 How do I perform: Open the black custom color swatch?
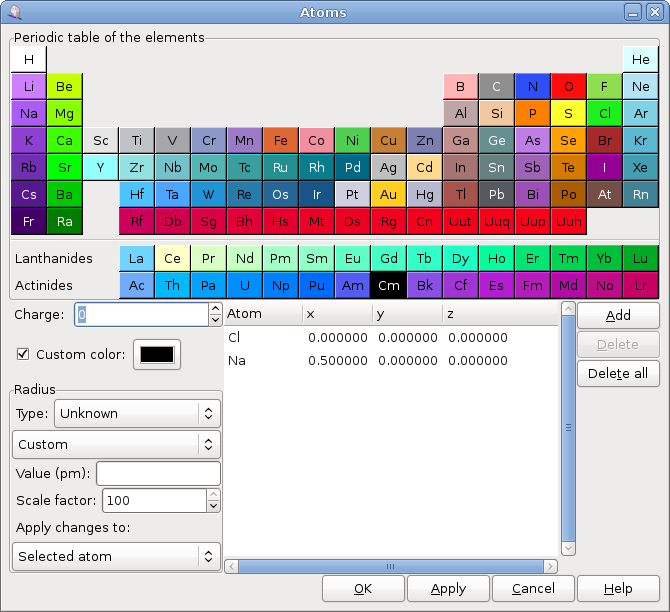click(x=157, y=354)
